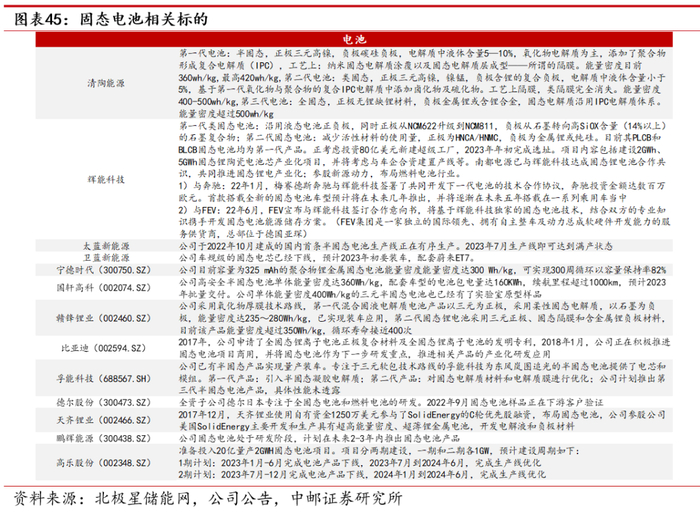The image size is (700, 517).
Task: Select the cell '赣锋锂业（002460.SZ）'
Action: [x=104, y=318]
